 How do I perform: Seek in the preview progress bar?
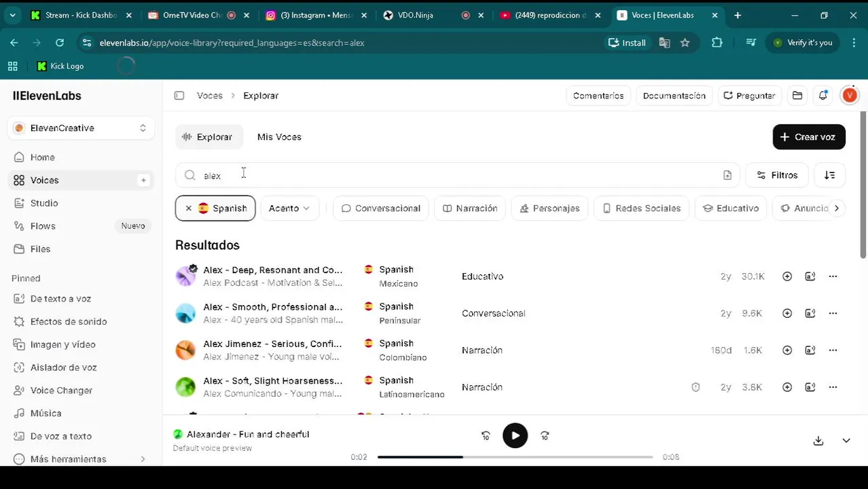point(515,457)
